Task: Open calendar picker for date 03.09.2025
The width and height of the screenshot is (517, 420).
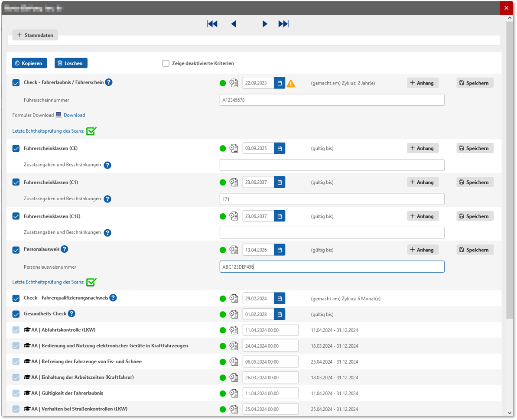Action: point(280,148)
